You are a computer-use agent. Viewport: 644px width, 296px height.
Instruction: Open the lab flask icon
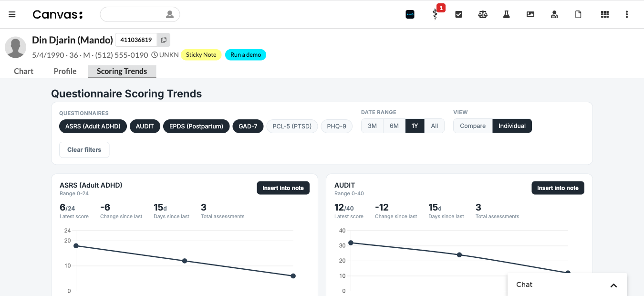507,14
